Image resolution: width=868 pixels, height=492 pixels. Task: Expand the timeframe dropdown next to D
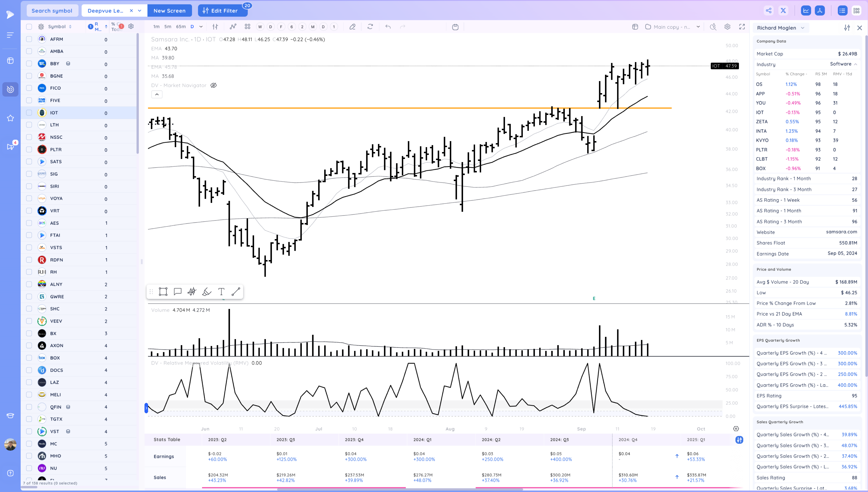point(201,27)
